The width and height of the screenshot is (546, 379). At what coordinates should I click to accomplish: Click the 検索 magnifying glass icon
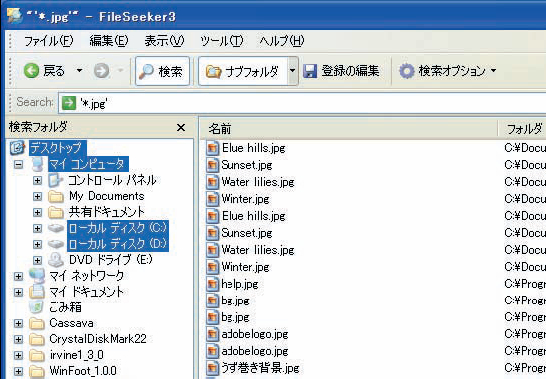click(146, 71)
